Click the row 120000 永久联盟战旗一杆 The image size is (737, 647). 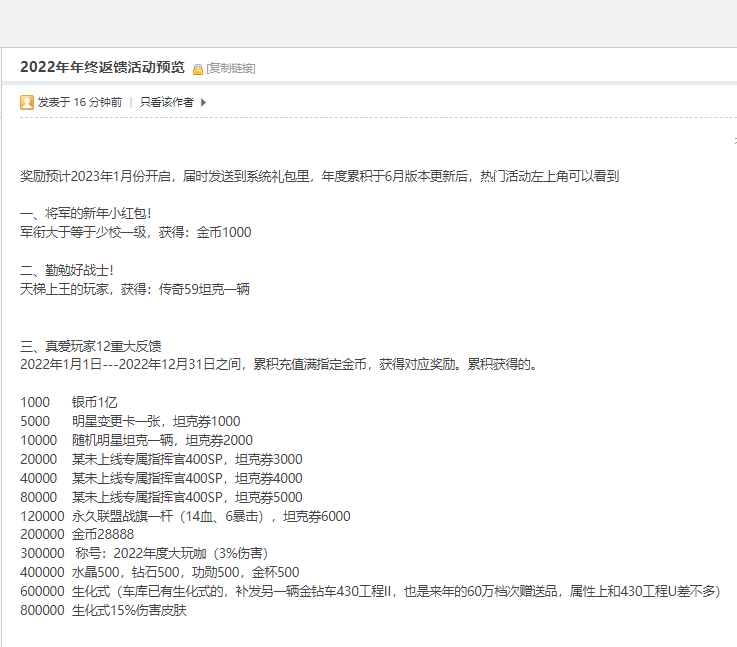[185, 516]
